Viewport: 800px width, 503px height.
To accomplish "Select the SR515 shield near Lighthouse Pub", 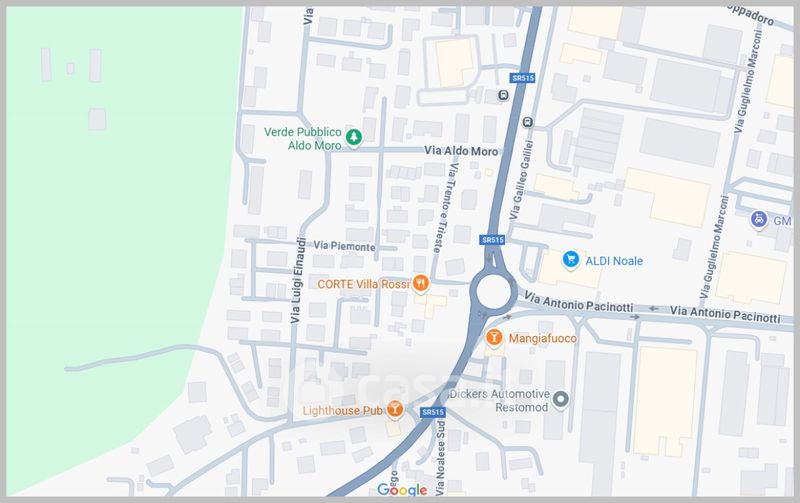I will (433, 412).
